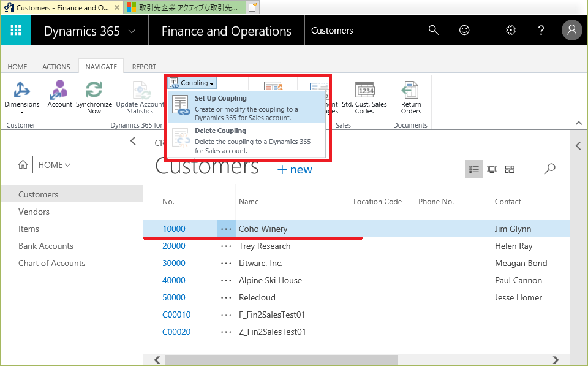Click the search magnifier in the header
588x366 pixels.
tap(434, 30)
